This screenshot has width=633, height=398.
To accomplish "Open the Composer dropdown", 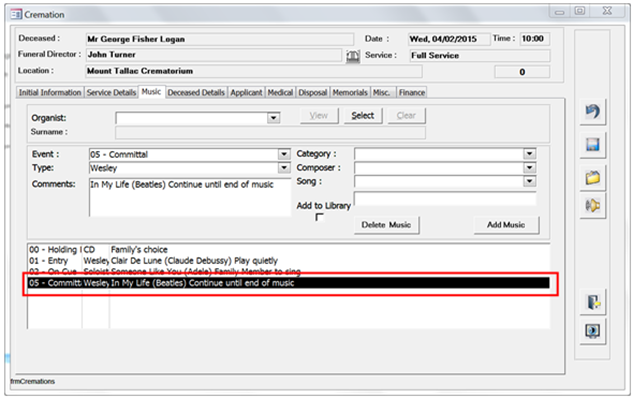I will pyautogui.click(x=529, y=168).
